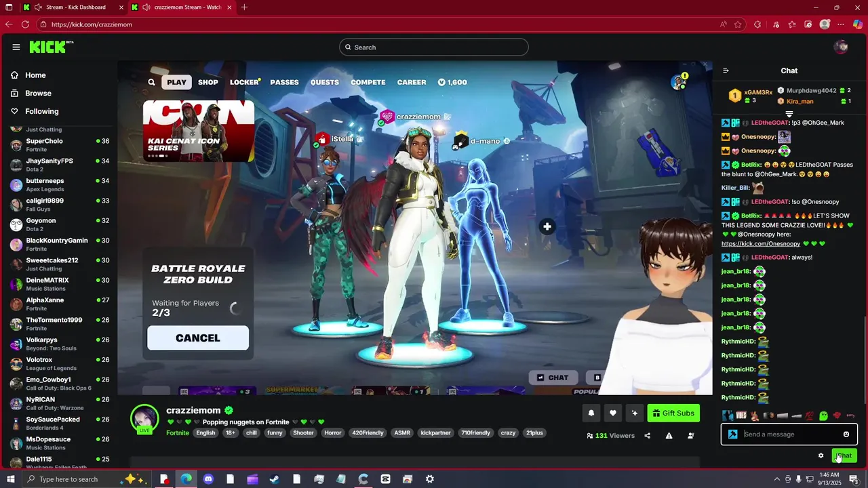Open Edge read aloud icon
This screenshot has width=868, height=488.
(x=723, y=24)
